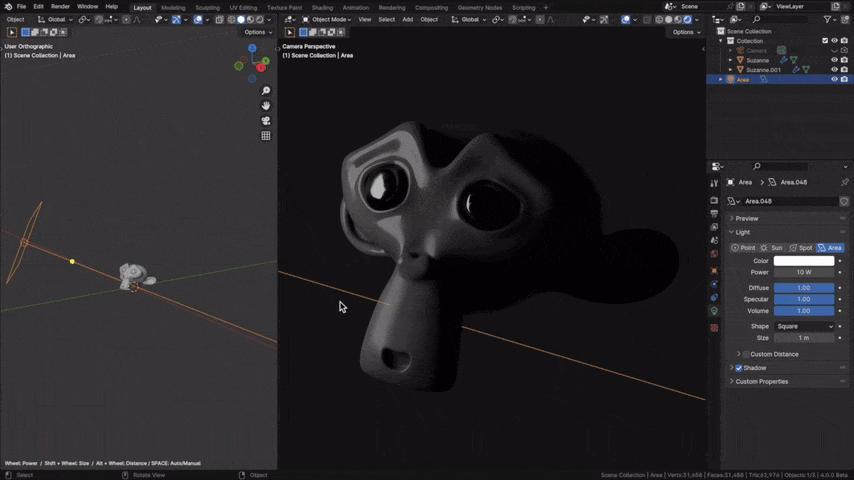Image resolution: width=854 pixels, height=480 pixels.
Task: Open View Layer properties tab
Action: coord(714,227)
